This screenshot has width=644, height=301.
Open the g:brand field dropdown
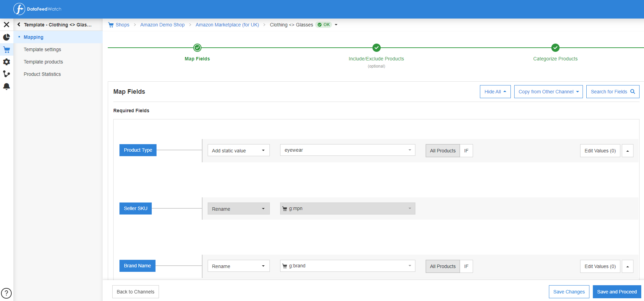pos(348,266)
